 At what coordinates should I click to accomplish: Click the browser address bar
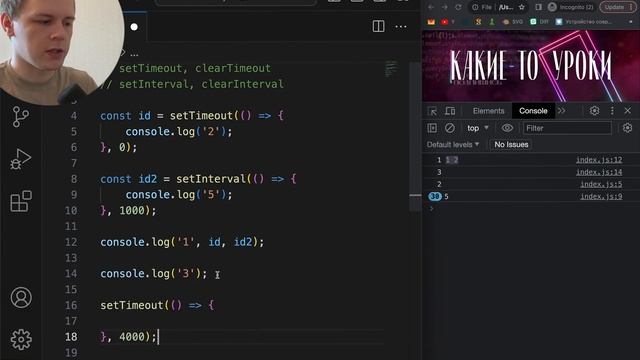point(498,7)
